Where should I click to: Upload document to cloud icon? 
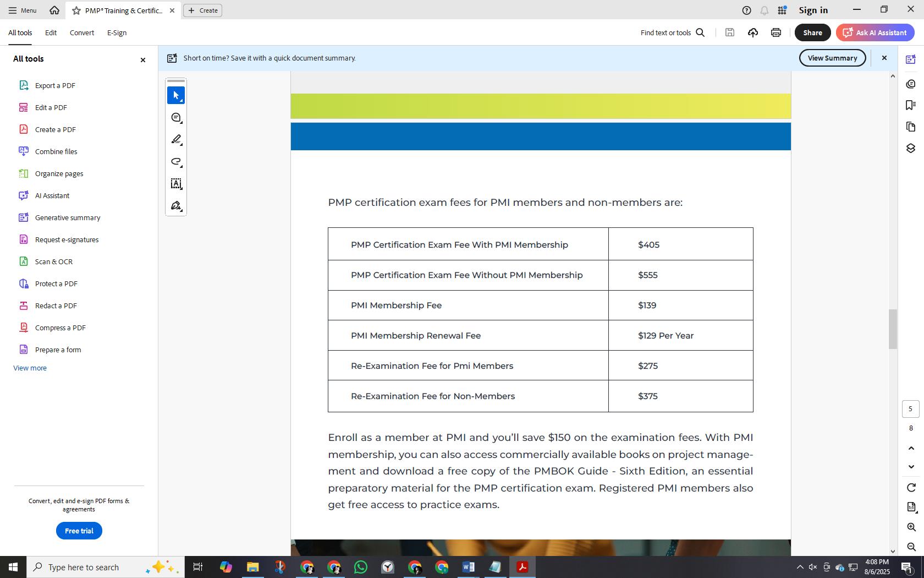753,32
